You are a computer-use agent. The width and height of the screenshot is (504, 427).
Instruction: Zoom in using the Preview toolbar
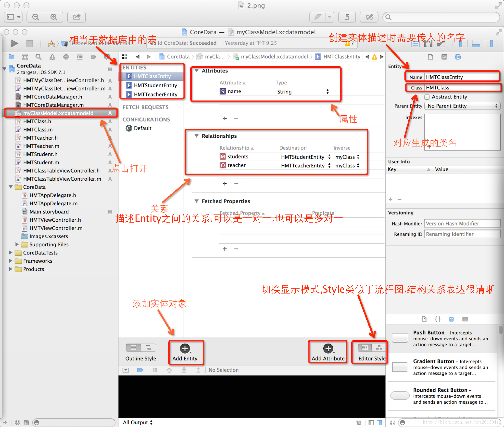coord(54,17)
